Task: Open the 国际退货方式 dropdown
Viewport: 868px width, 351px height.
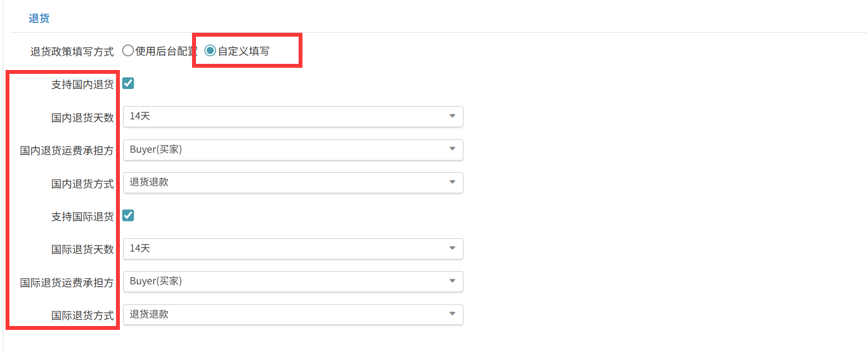Action: point(293,314)
